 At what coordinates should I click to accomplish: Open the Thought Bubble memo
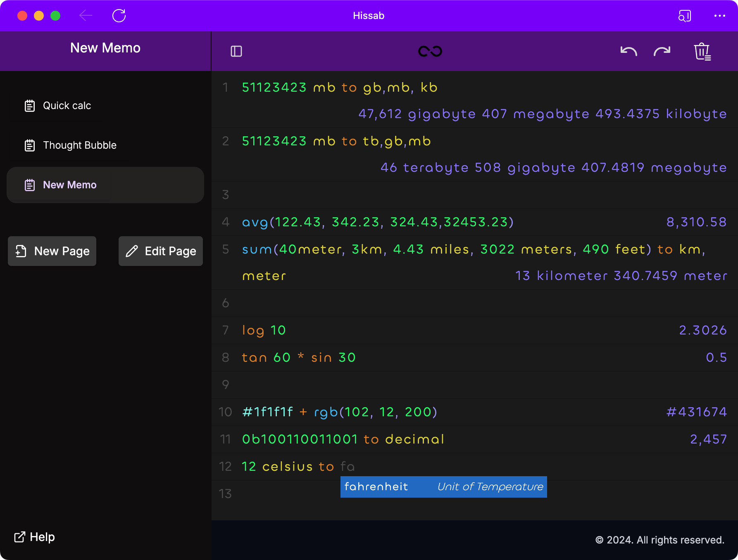(x=80, y=145)
